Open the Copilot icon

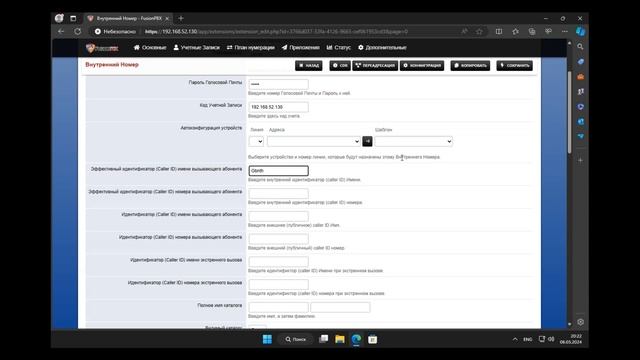tap(580, 31)
